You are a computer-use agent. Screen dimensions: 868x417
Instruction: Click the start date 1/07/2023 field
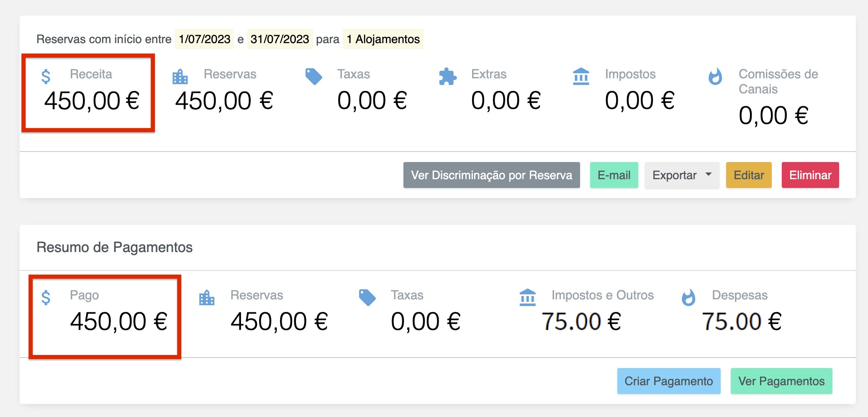(x=204, y=39)
